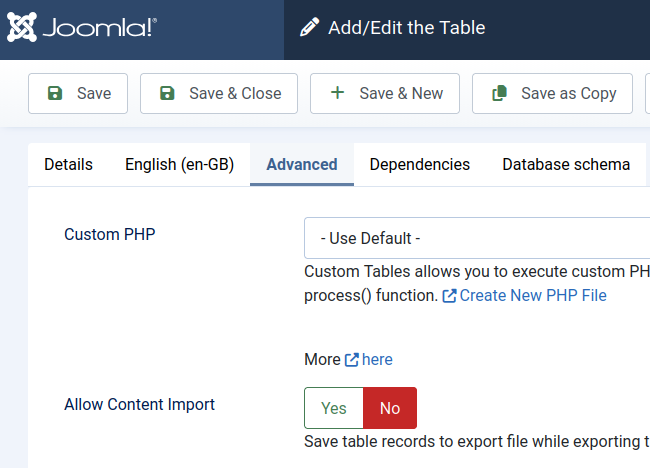The image size is (650, 468).
Task: Follow the 'here' link after More
Action: [377, 360]
